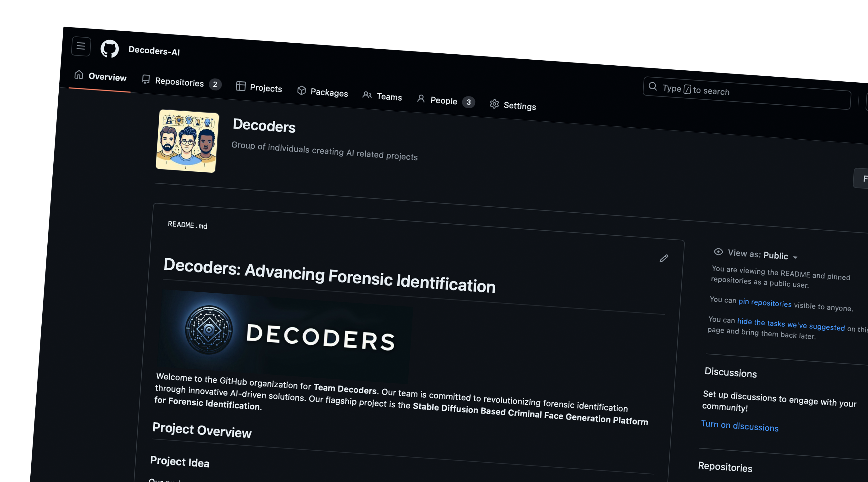
Task: Click hide the tasks we've suggested link
Action: (x=791, y=324)
